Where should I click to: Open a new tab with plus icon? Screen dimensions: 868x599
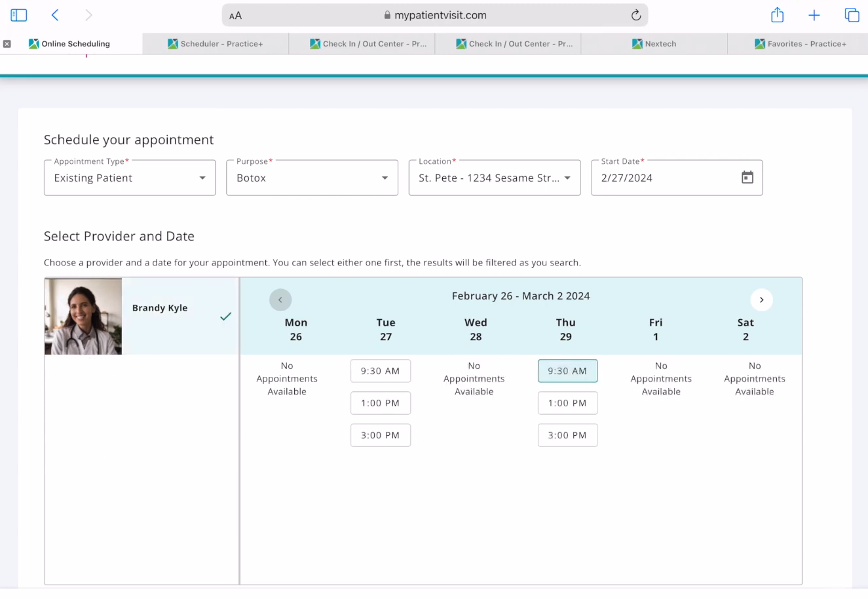(814, 15)
